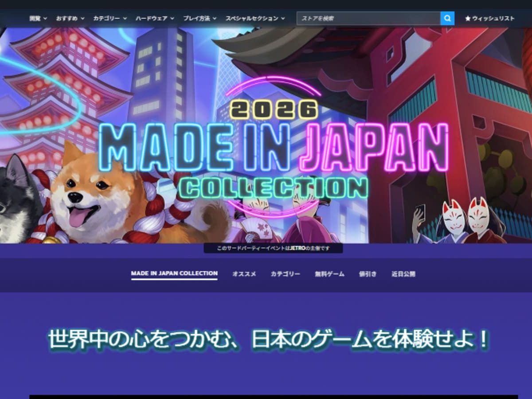Open the ウィッシュリスト wishlist link
Screen dimensions: 532x399
pyautogui.click(x=490, y=19)
